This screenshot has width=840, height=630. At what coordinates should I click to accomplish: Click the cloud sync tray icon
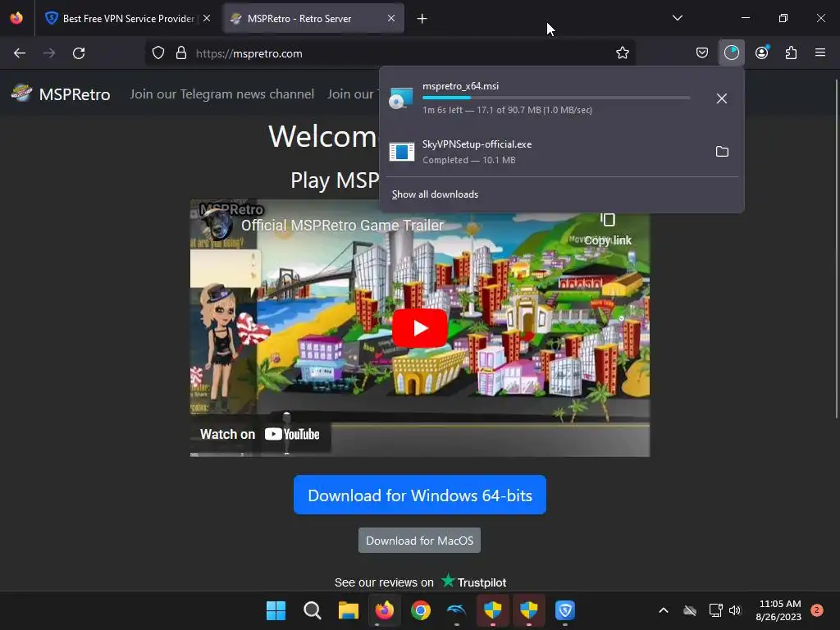point(690,610)
